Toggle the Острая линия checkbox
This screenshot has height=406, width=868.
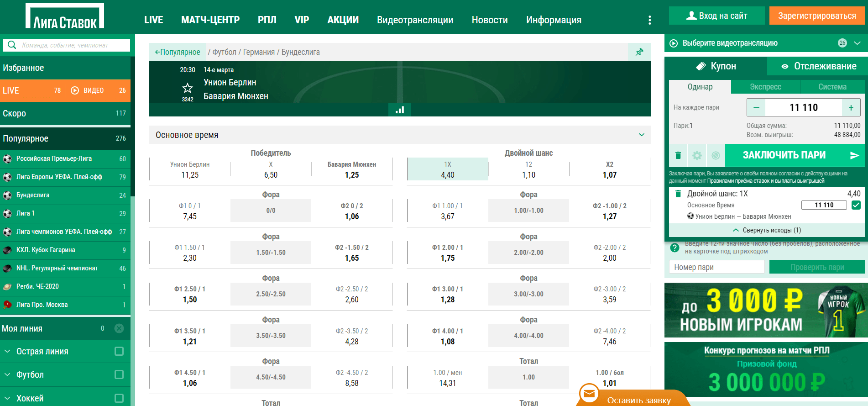[x=119, y=351]
